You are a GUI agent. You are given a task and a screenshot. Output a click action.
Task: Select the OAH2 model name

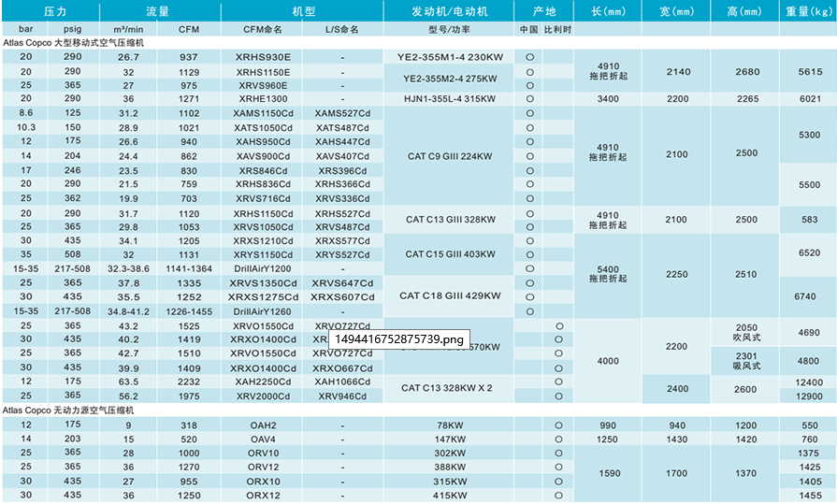click(x=263, y=425)
